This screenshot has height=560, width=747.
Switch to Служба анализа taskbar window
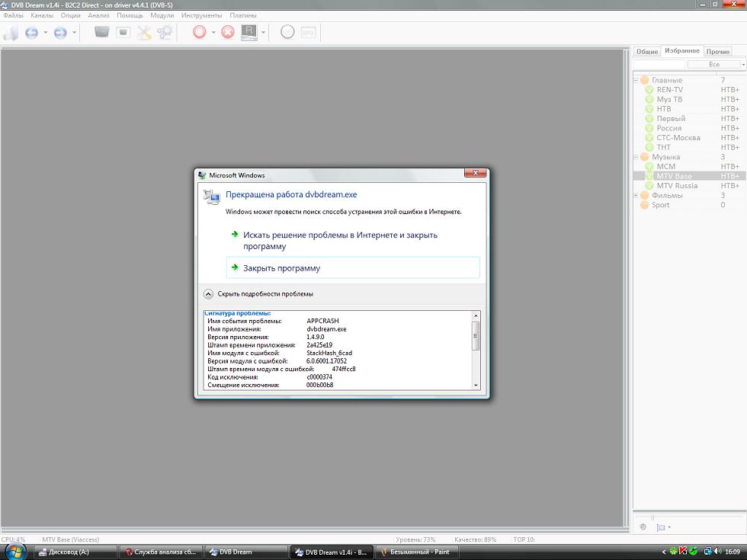pos(161,552)
